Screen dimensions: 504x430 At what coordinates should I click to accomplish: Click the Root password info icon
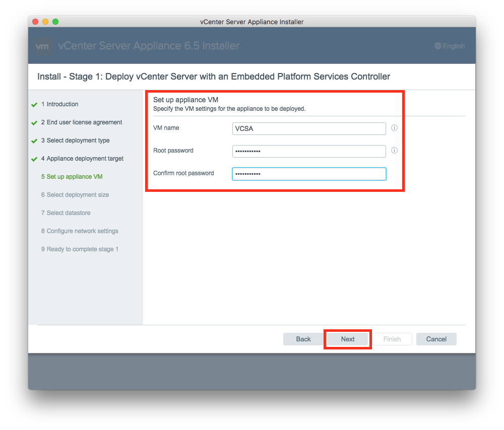[x=394, y=150]
